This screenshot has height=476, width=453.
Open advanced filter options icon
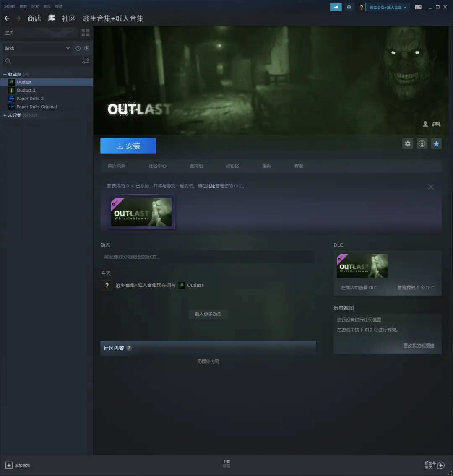point(86,61)
